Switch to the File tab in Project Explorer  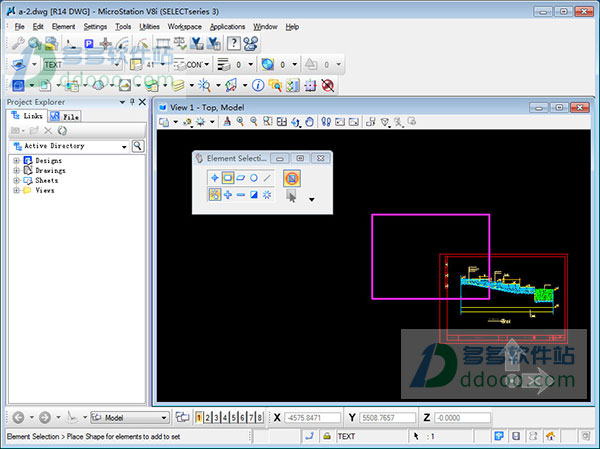tap(65, 116)
